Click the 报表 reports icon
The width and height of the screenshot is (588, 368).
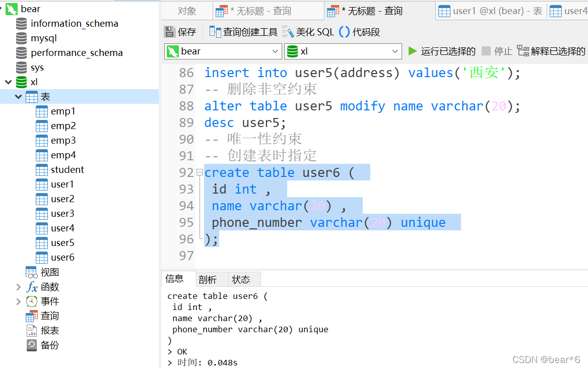coord(32,331)
